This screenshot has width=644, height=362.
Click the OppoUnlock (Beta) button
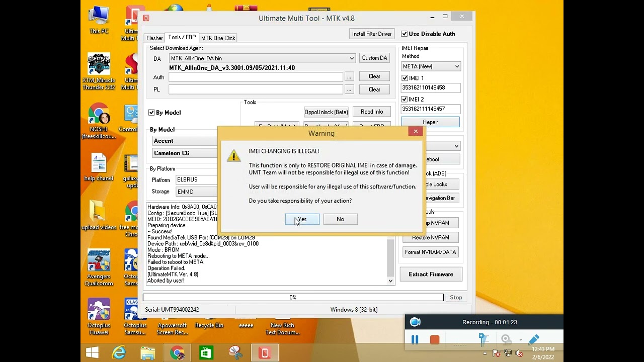tap(326, 112)
